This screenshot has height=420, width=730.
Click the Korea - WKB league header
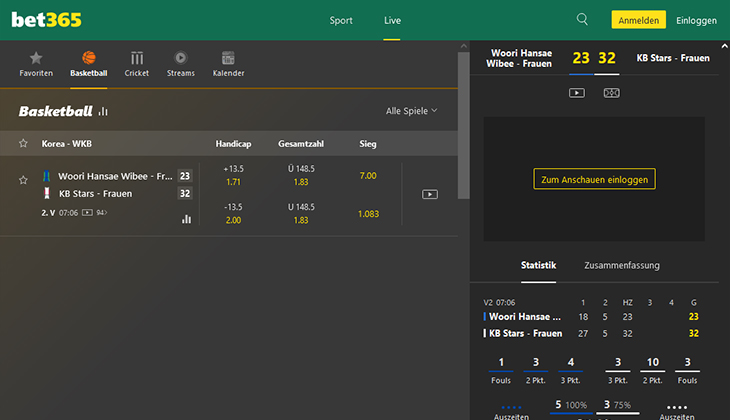[67, 144]
